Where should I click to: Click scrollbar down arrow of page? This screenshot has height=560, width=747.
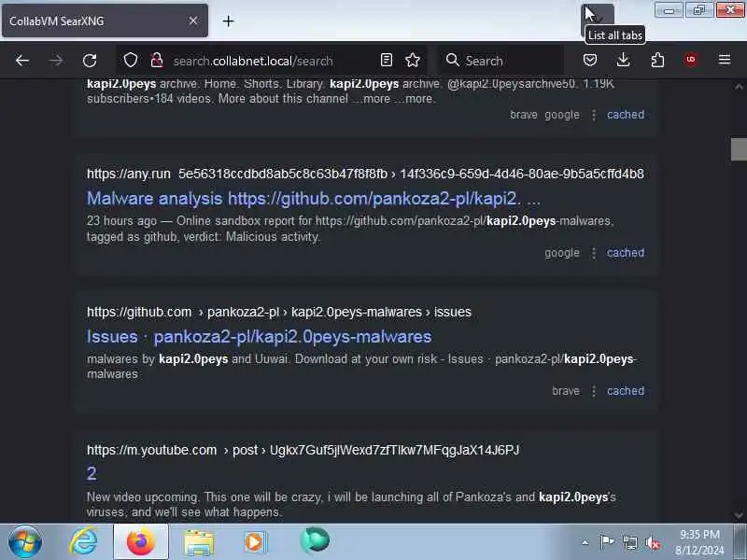pyautogui.click(x=739, y=515)
